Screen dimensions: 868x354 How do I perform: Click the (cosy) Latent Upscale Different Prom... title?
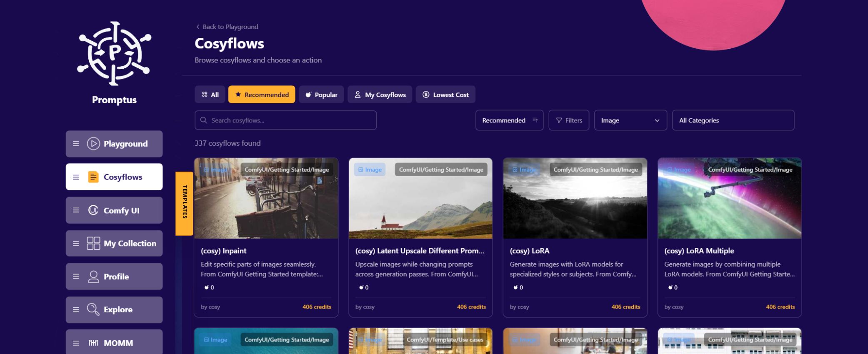coord(420,251)
